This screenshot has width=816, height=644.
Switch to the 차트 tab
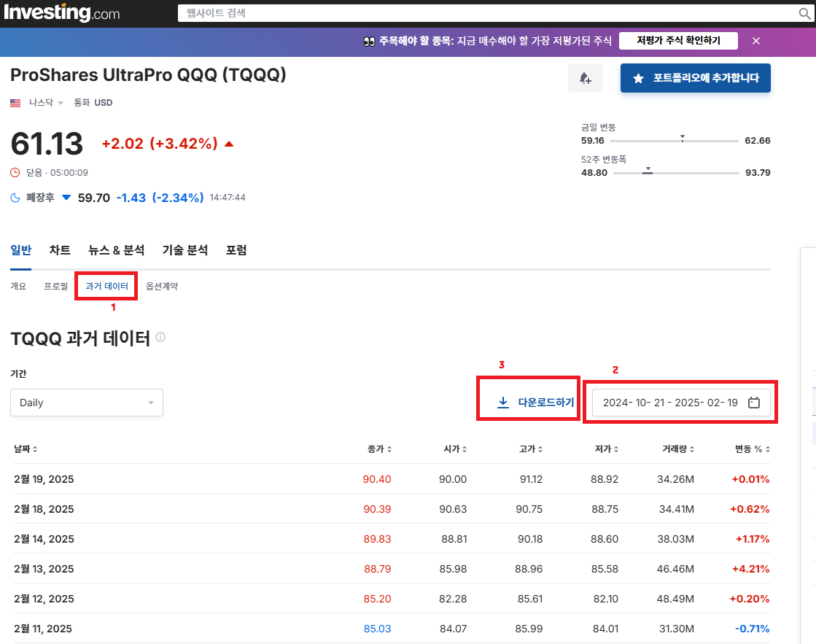(x=60, y=250)
